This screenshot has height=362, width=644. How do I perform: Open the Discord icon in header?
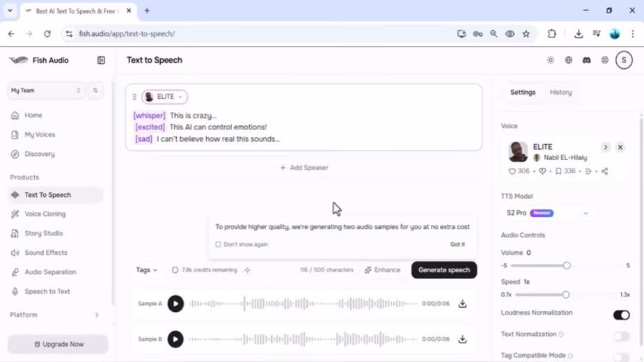pos(586,61)
